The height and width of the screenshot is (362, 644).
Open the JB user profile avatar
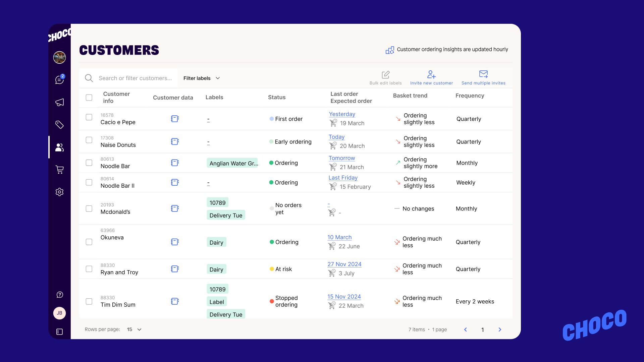pos(59,313)
